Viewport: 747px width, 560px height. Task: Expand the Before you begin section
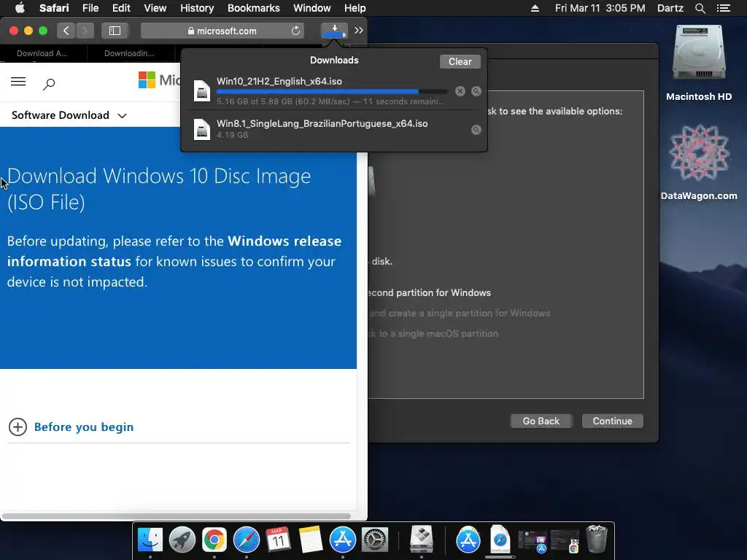tap(18, 427)
